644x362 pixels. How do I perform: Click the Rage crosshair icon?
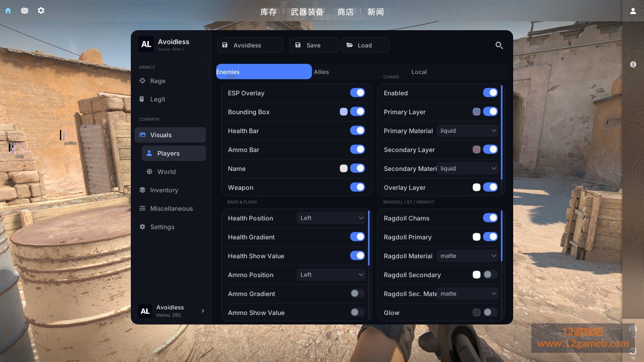pos(142,81)
